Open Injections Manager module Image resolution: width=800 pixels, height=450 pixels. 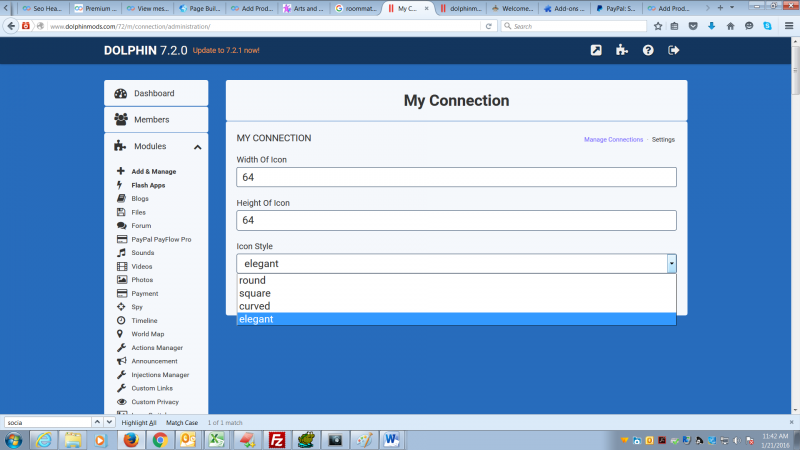[x=160, y=374]
